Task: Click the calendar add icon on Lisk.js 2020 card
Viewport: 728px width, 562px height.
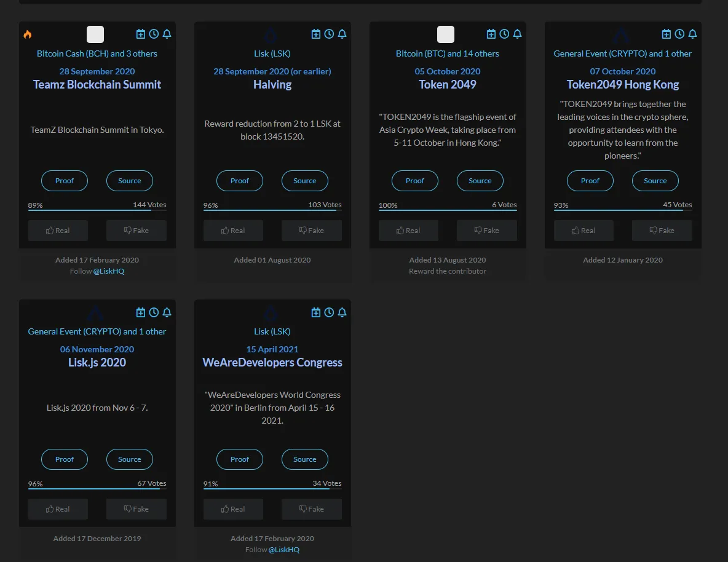Action: [141, 312]
